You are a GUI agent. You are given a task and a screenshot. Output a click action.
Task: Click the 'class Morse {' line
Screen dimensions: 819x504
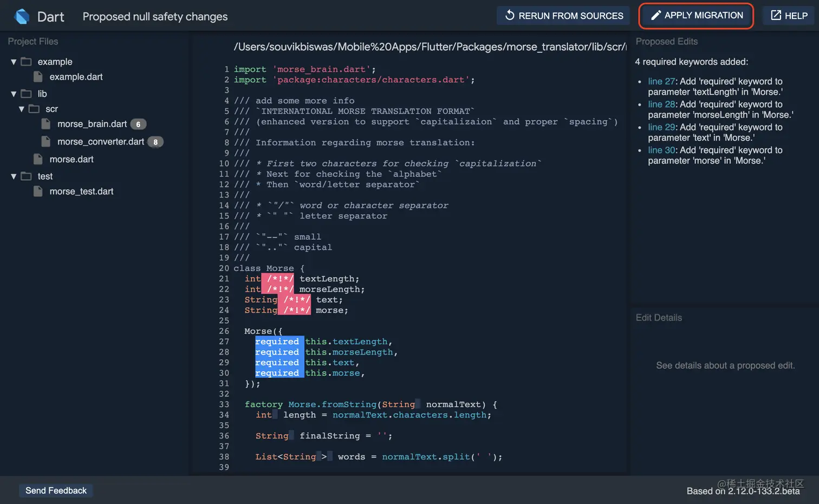tap(269, 269)
